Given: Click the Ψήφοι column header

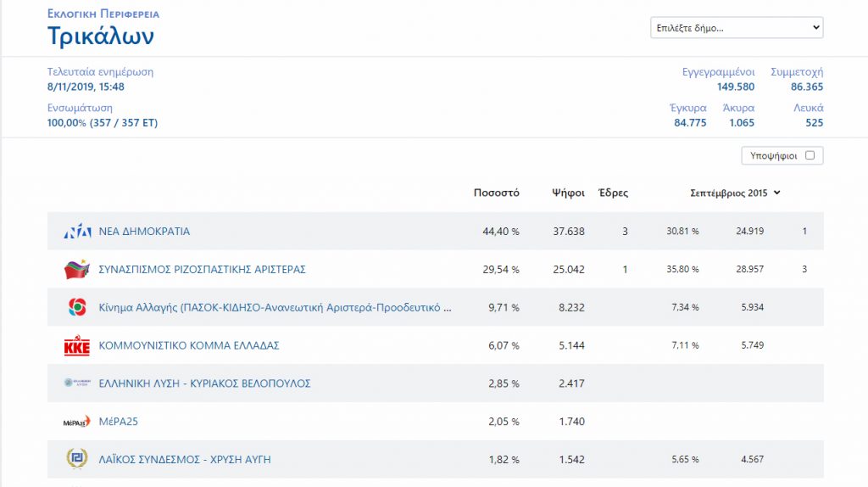Looking at the screenshot, I should coord(567,193).
